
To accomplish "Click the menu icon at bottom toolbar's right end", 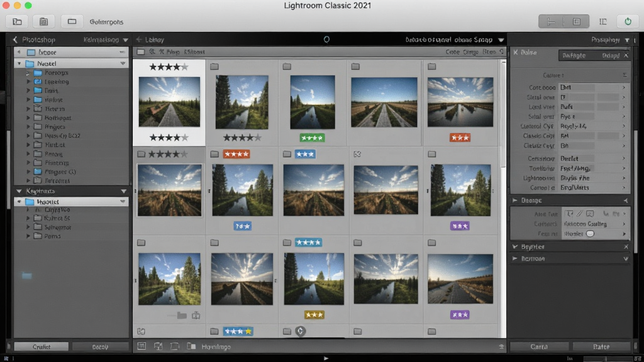I will 501,347.
